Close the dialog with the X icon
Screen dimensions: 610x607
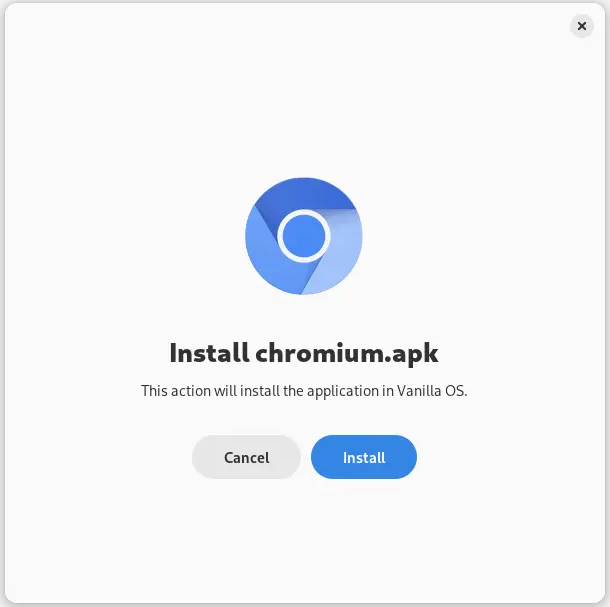coord(582,26)
